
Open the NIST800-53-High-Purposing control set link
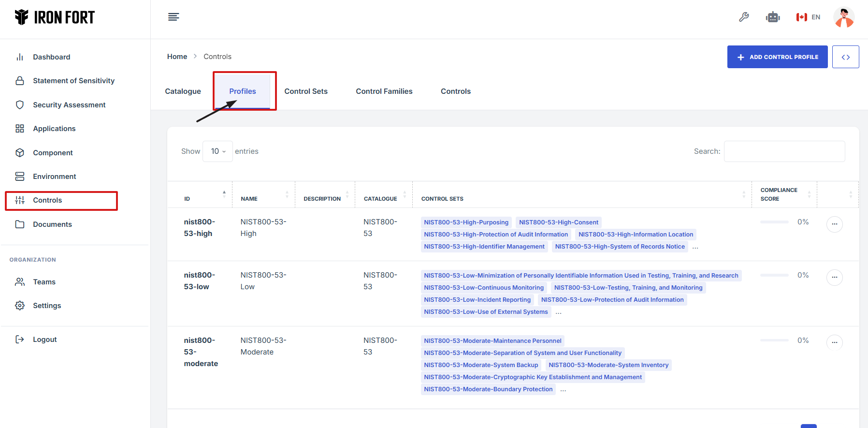466,222
